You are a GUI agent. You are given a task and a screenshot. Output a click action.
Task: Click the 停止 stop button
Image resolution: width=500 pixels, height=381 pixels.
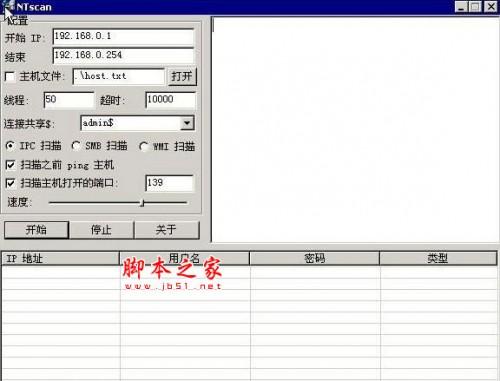pos(101,230)
